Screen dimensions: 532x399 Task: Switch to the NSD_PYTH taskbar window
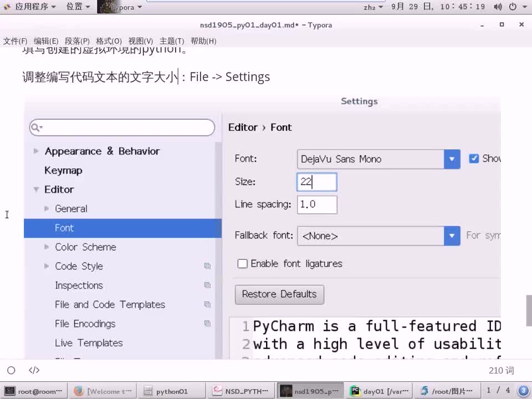coord(241,391)
